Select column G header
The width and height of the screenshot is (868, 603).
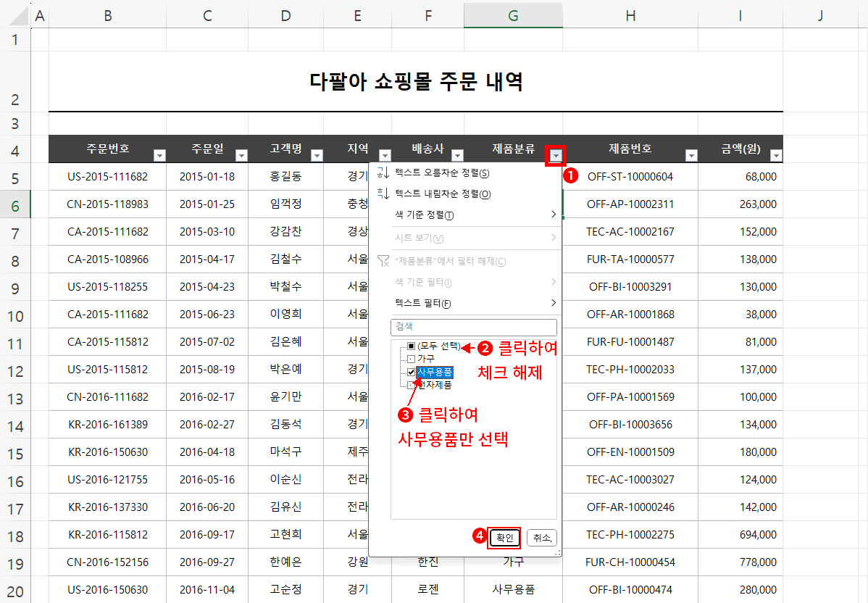pyautogui.click(x=513, y=15)
